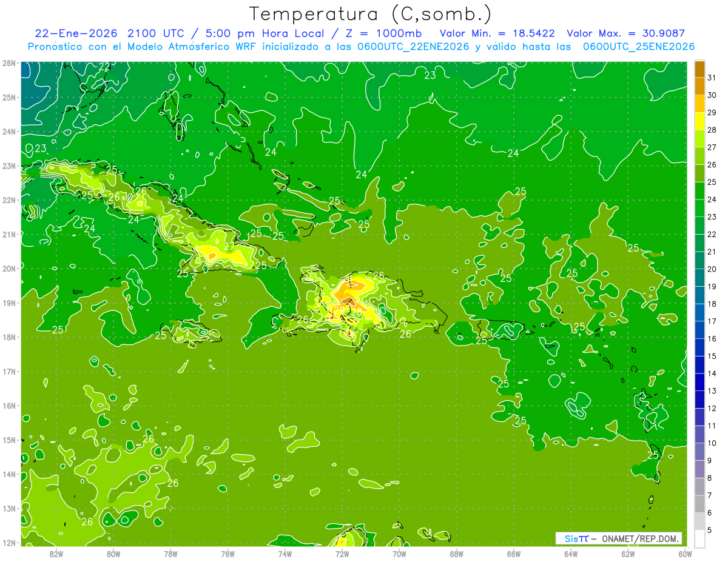
Task: Click the 'Valor Max. = 30.9087' value
Action: 625,33
